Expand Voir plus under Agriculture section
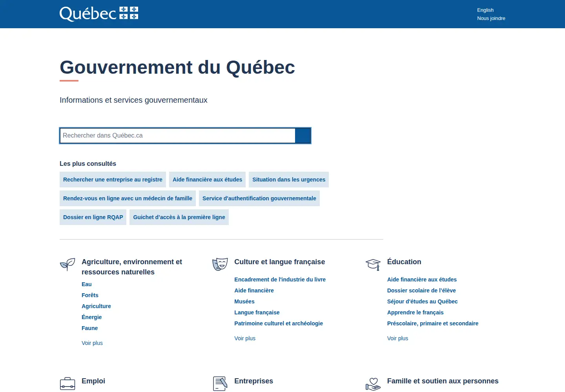Screen dimensions: 565x392 (x=92, y=343)
